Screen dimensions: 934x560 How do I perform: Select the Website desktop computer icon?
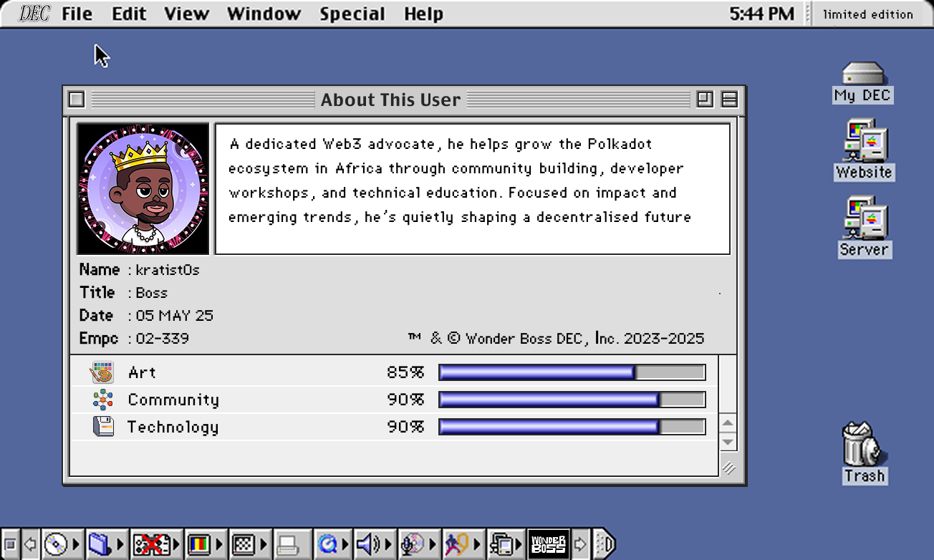point(865,142)
